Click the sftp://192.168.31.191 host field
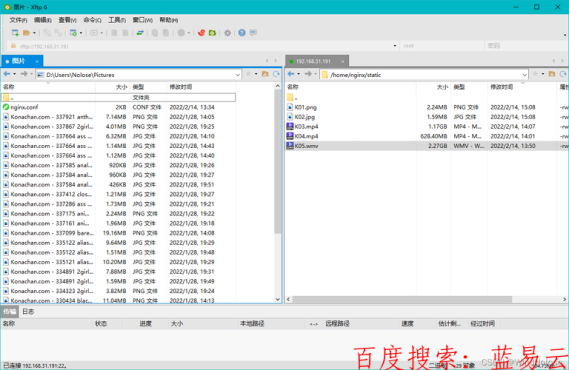The height and width of the screenshot is (370, 569). point(203,46)
